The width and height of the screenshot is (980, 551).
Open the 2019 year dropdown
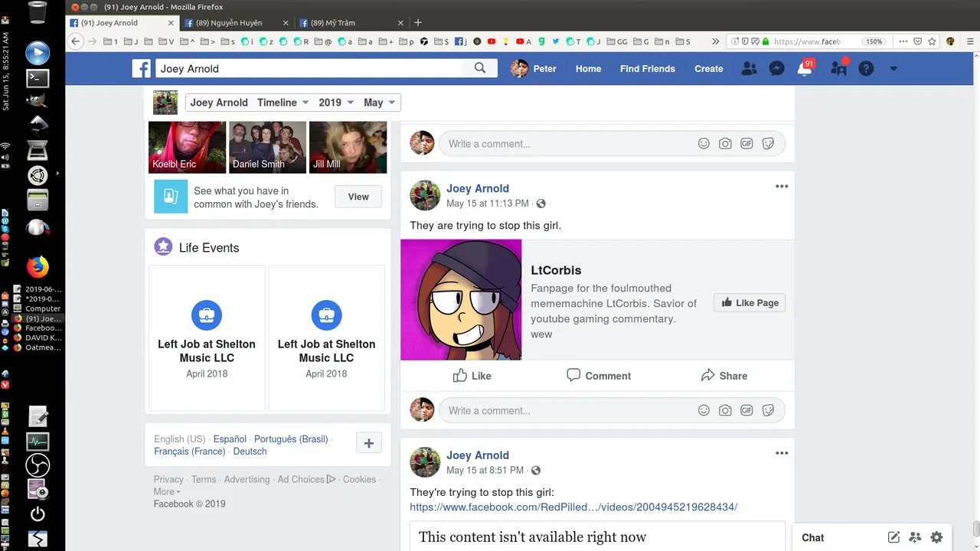(336, 103)
